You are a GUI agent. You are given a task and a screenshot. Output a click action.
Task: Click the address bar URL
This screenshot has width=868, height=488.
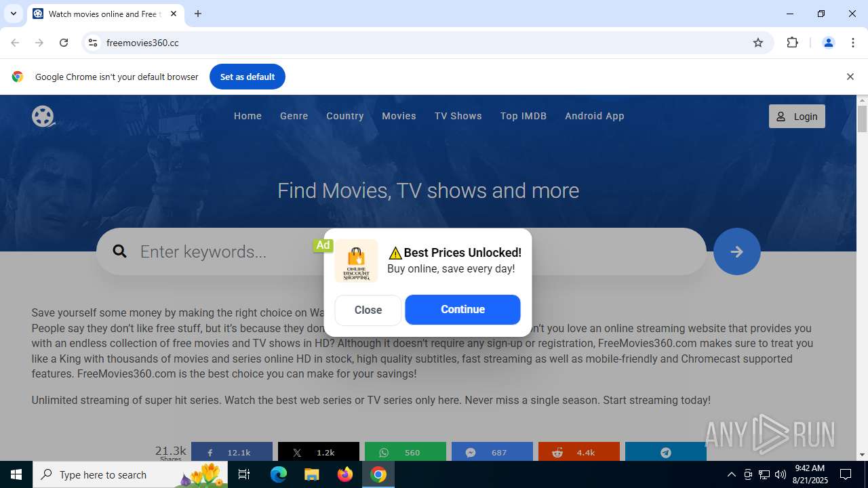coord(142,43)
